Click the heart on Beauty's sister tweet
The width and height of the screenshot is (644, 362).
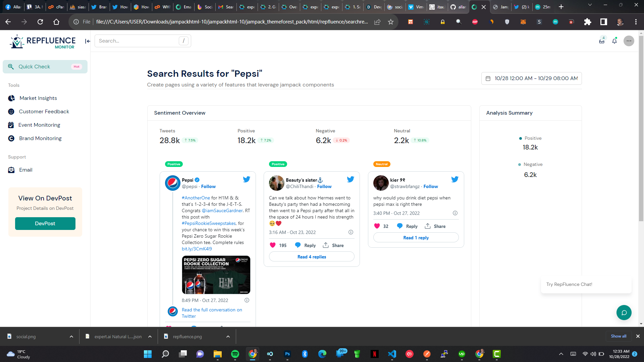point(273,245)
